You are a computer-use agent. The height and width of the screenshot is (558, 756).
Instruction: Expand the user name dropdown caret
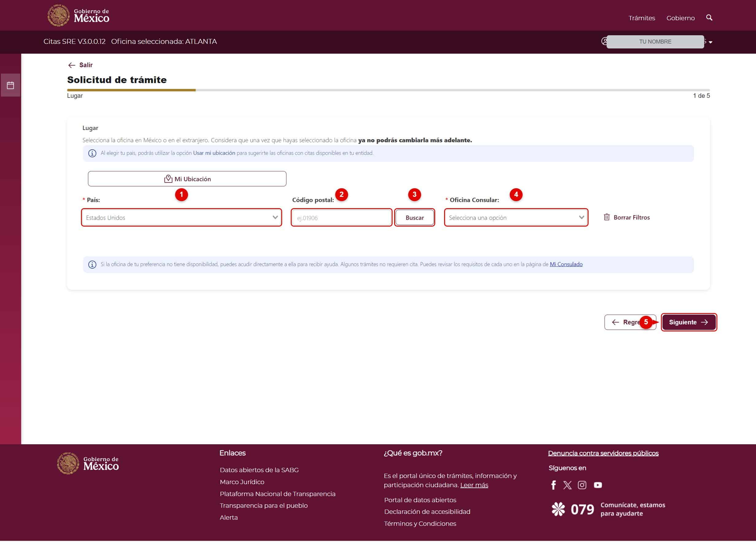pyautogui.click(x=710, y=42)
